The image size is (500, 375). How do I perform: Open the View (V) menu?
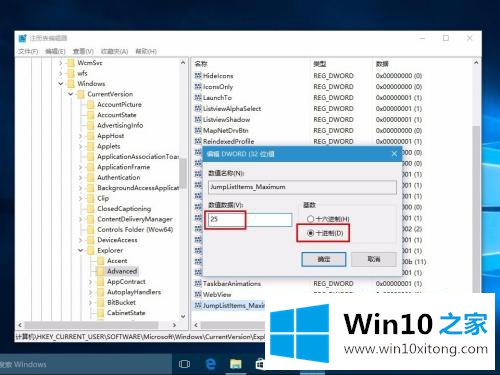(x=83, y=51)
